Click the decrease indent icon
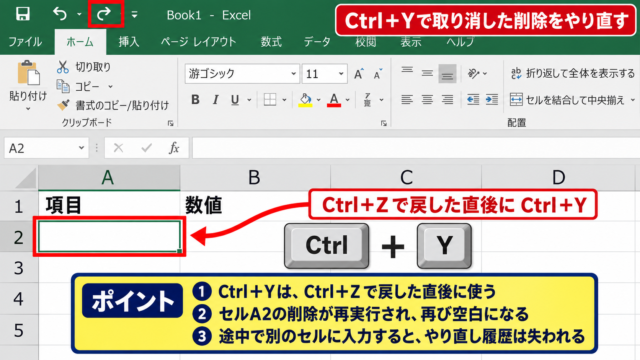 click(473, 100)
